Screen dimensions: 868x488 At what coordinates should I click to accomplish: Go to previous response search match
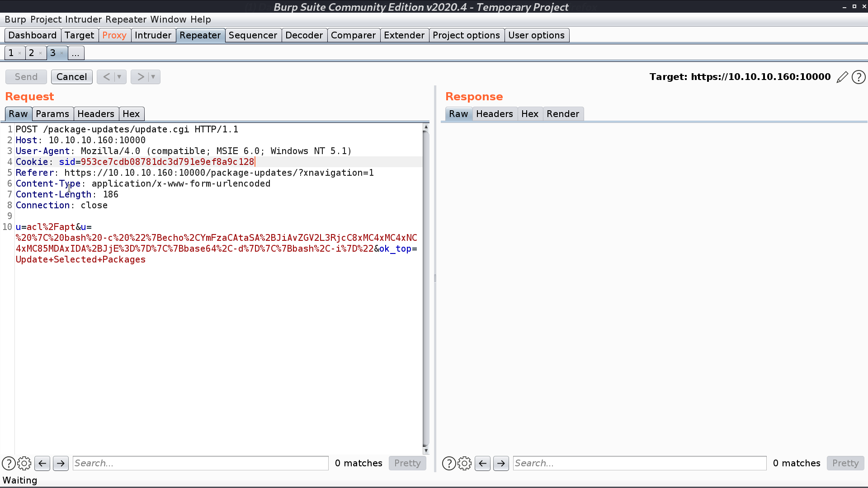(x=482, y=463)
